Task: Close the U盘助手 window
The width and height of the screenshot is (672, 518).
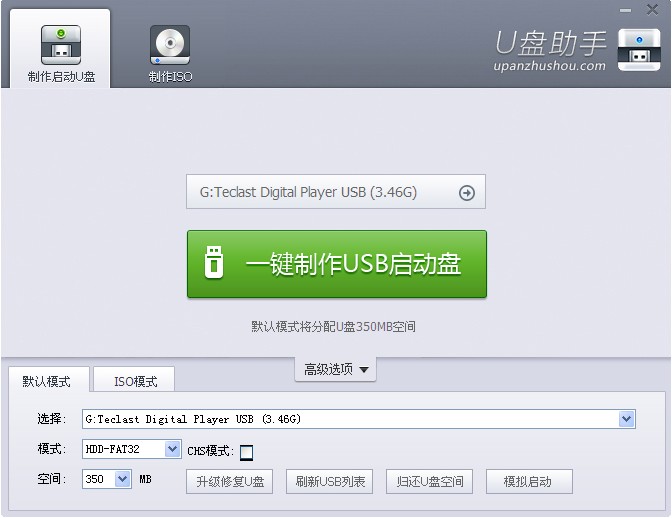Action: [x=652, y=10]
